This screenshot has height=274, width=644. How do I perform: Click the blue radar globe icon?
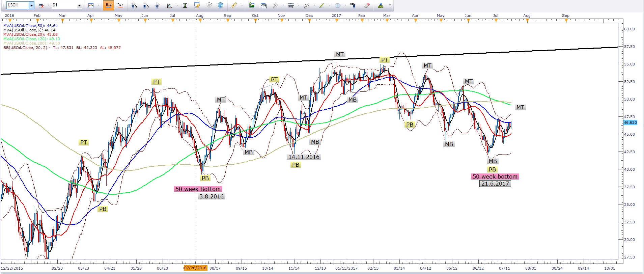[220, 5]
